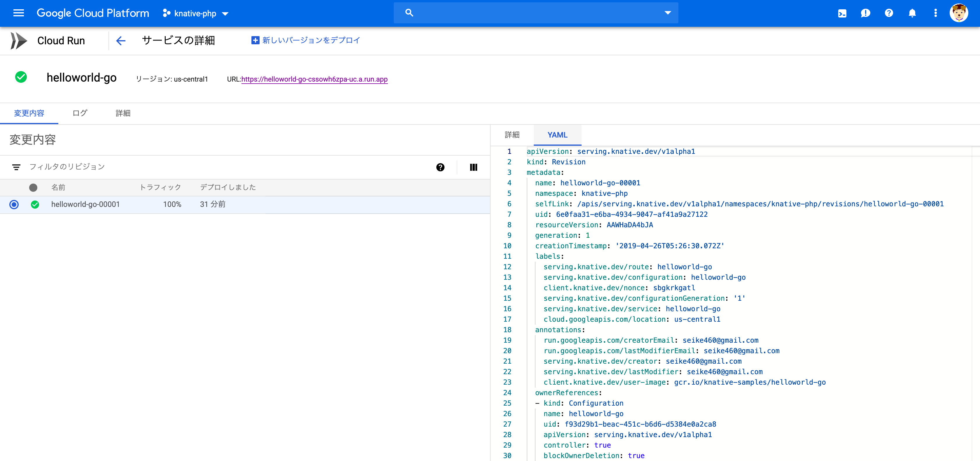Click the creatorEmail seike460@gmail.com line
This screenshot has width=980, height=461.
651,340
